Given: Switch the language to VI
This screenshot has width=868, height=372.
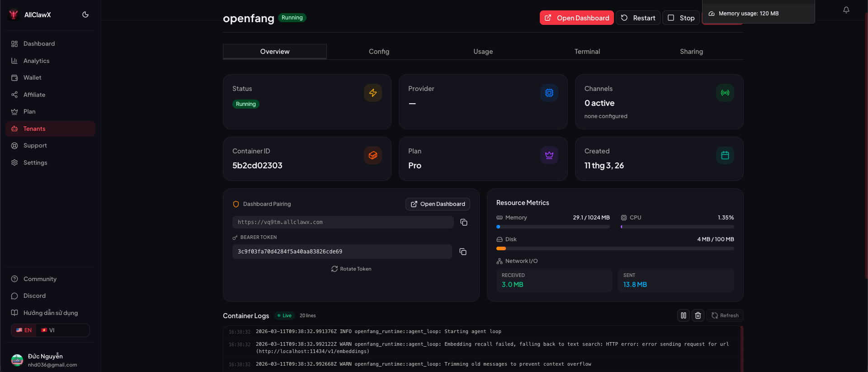Looking at the screenshot, I should pyautogui.click(x=48, y=330).
